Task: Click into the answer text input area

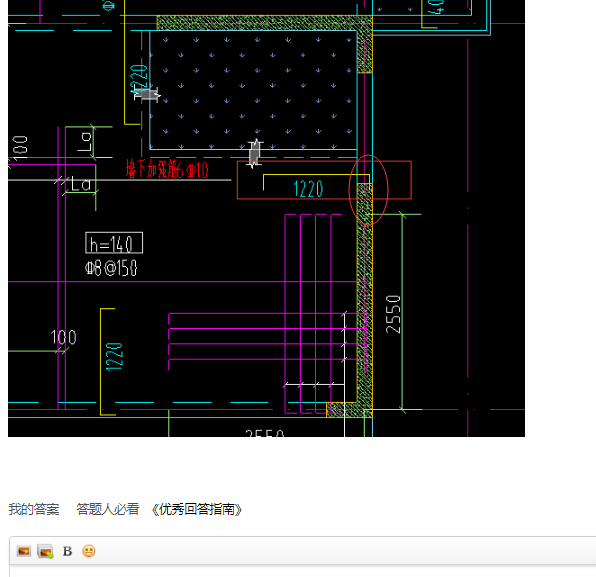Action: [303, 571]
